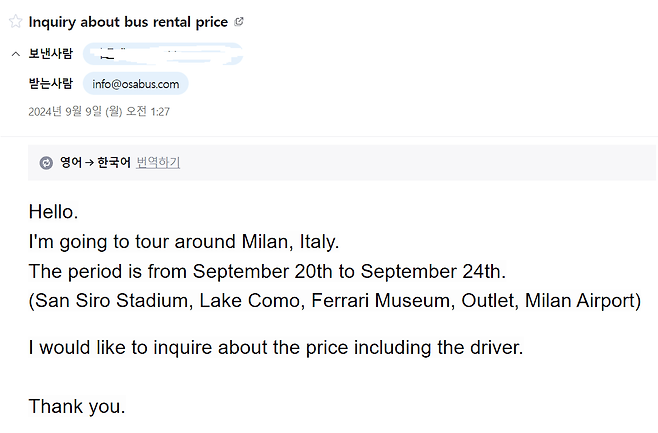
Task: Click the "Hello." greeting line
Action: click(53, 213)
